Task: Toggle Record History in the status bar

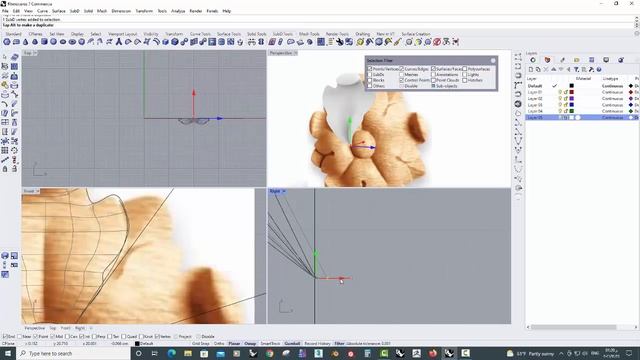Action: click(317, 344)
